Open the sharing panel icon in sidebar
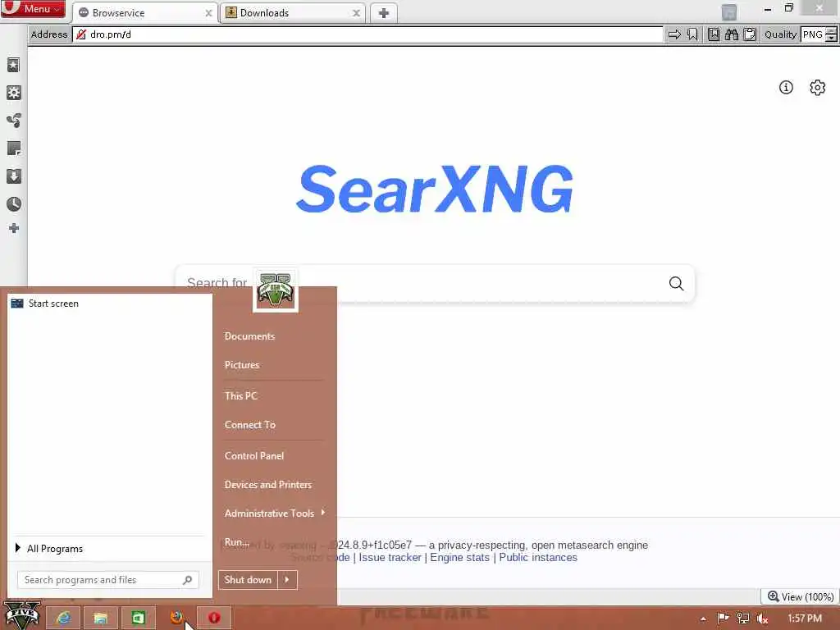 click(x=14, y=121)
